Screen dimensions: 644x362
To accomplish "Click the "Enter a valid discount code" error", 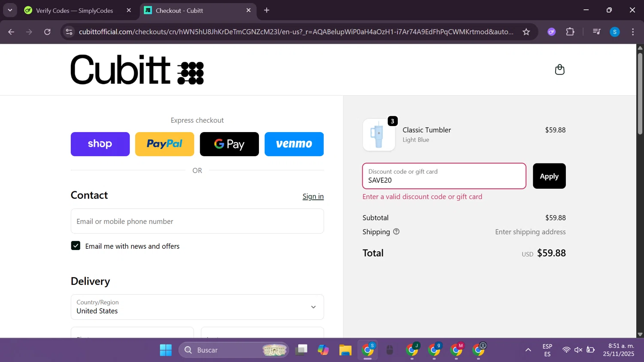I will 422,196.
